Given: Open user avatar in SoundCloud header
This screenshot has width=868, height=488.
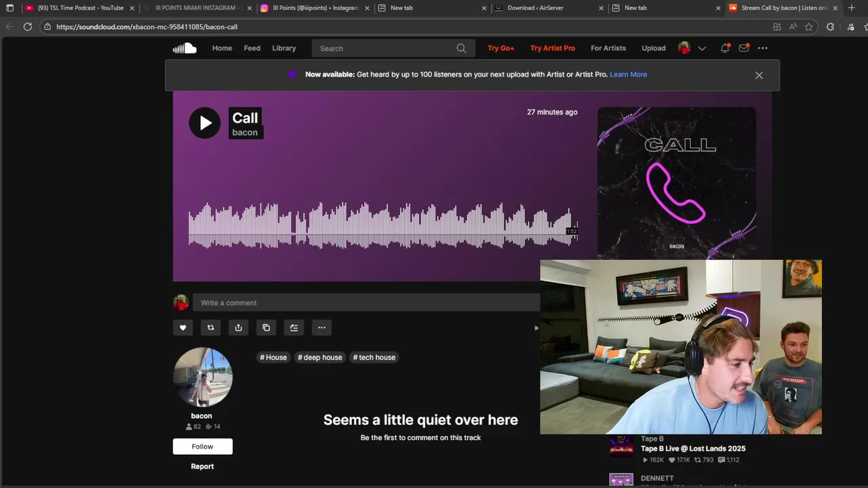Looking at the screenshot, I should pyautogui.click(x=684, y=48).
